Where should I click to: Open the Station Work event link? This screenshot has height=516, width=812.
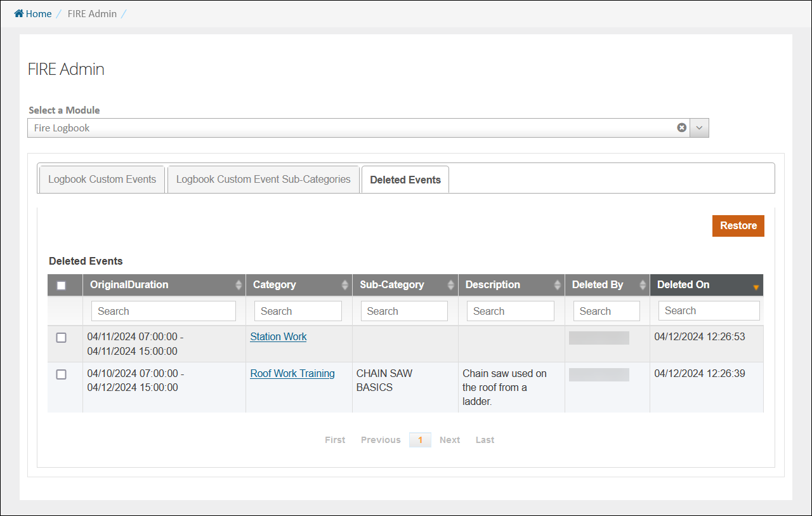coord(278,337)
